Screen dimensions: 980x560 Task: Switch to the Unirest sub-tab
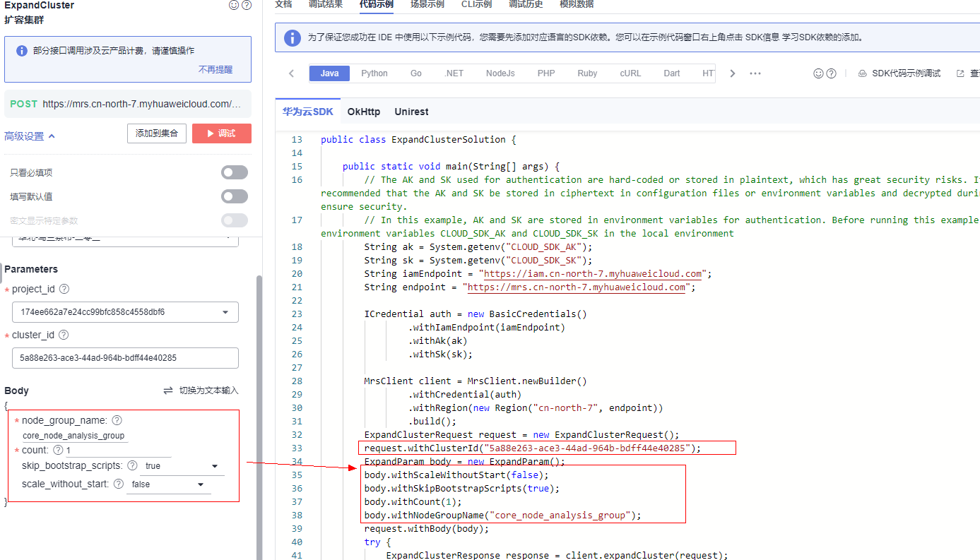click(411, 112)
